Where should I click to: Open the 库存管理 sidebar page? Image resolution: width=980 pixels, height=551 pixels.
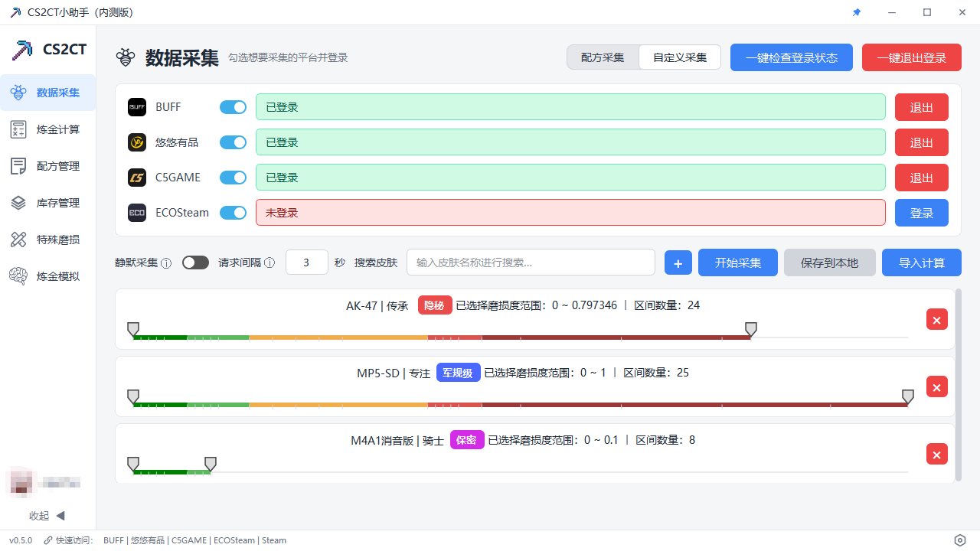(48, 203)
